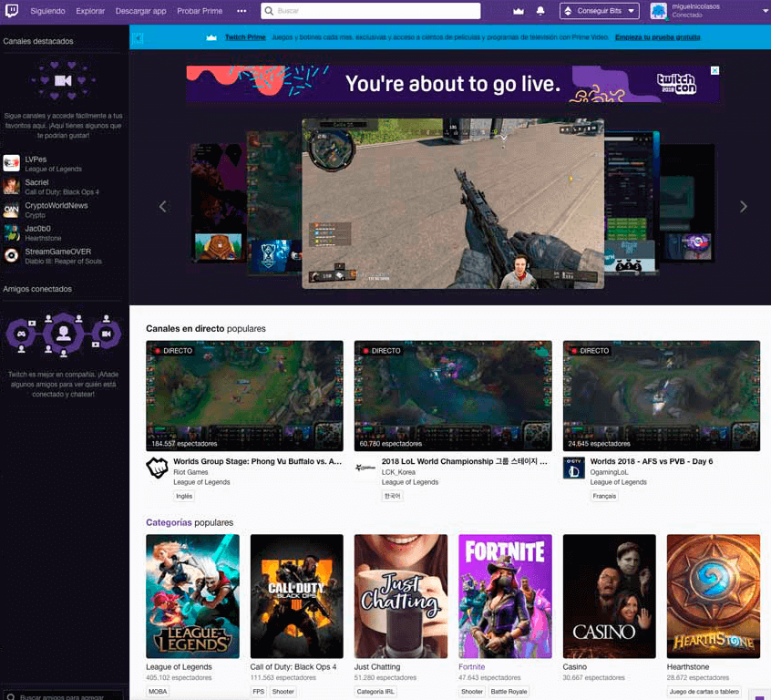The image size is (771, 700).
Task: Click Categoría IRL tag
Action: (x=375, y=692)
